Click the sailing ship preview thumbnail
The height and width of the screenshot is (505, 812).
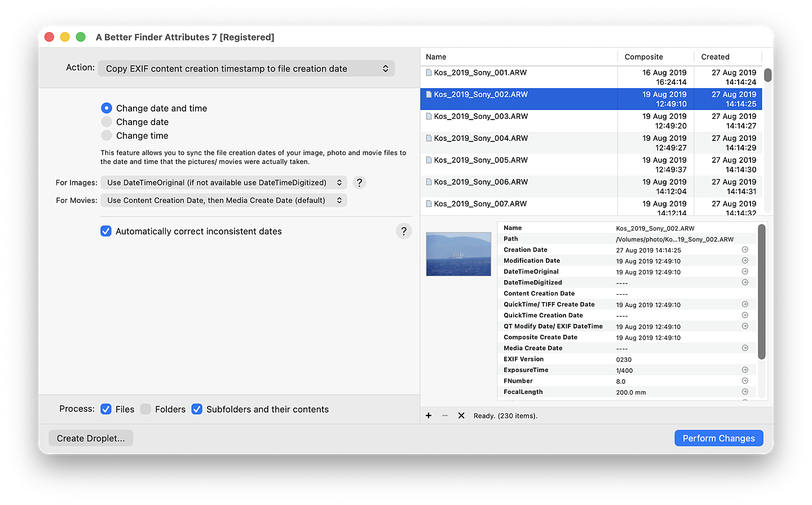458,254
